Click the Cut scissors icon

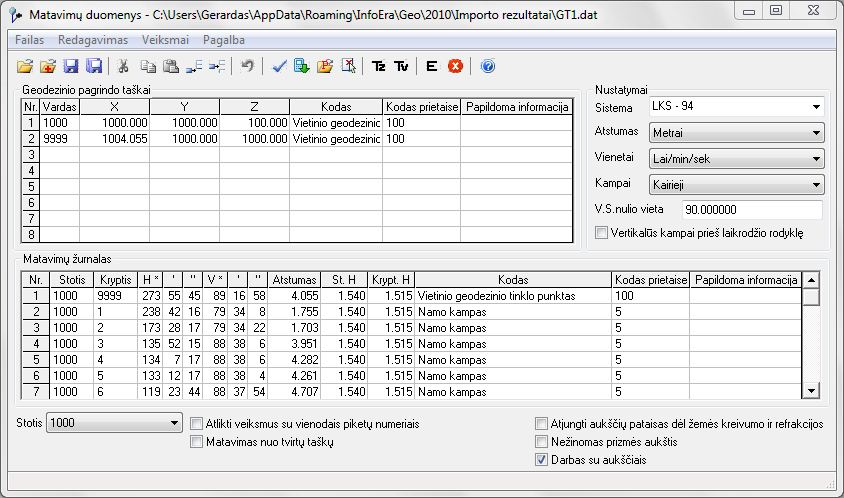click(123, 66)
